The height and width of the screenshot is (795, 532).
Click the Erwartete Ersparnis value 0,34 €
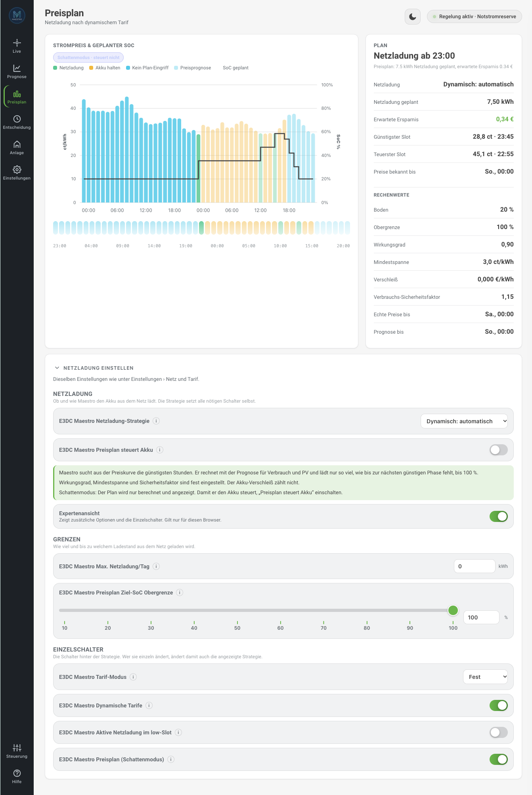[505, 119]
